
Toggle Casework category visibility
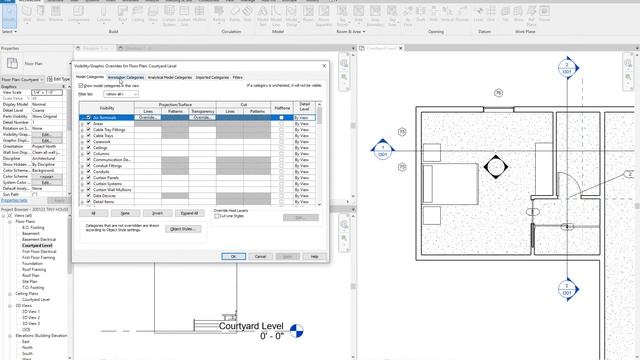coord(89,142)
